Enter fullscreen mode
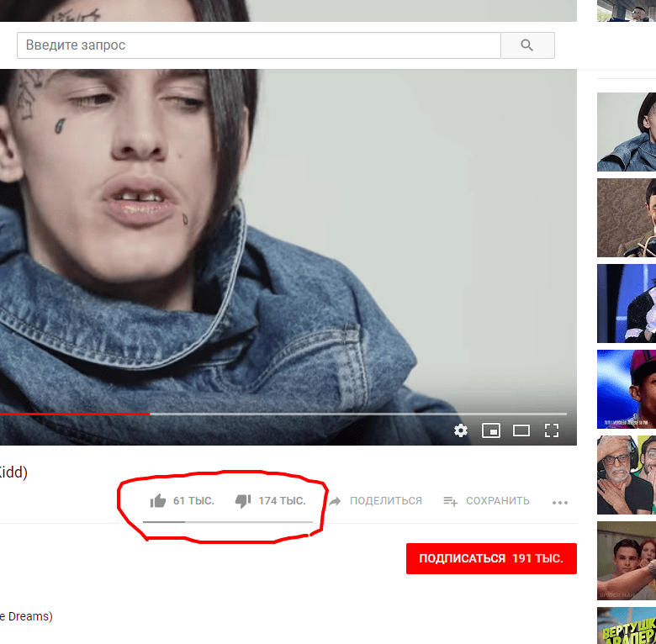This screenshot has width=656, height=644. (552, 430)
